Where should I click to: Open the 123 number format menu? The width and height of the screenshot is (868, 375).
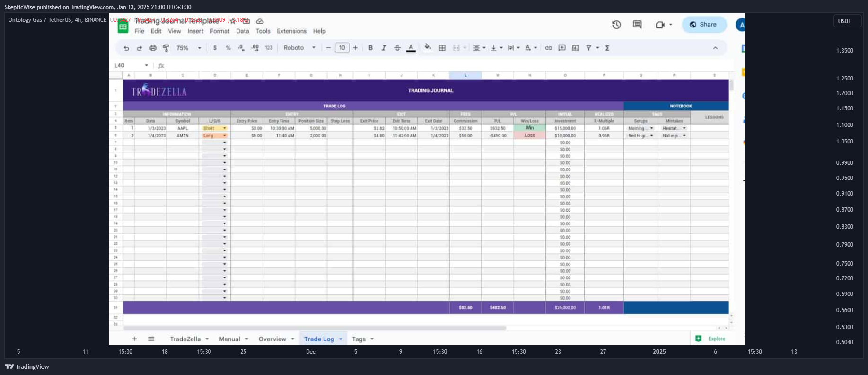click(269, 48)
